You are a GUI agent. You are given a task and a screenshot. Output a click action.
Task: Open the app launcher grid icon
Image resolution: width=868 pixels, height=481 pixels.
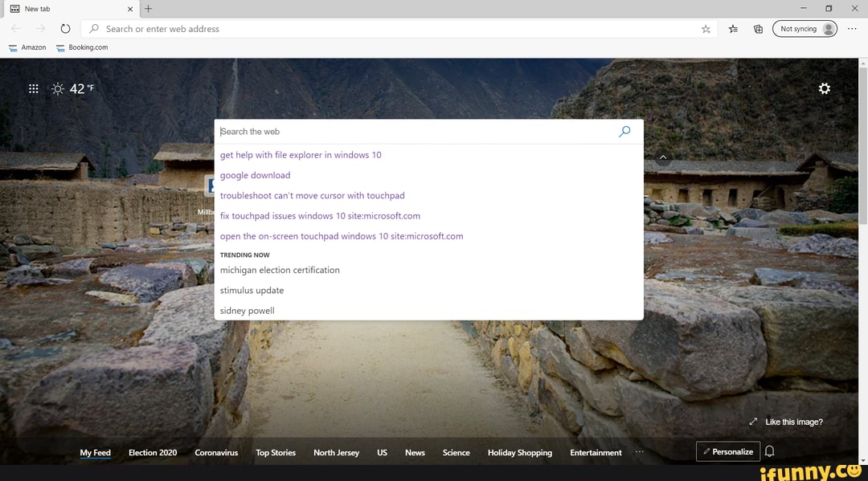[33, 88]
